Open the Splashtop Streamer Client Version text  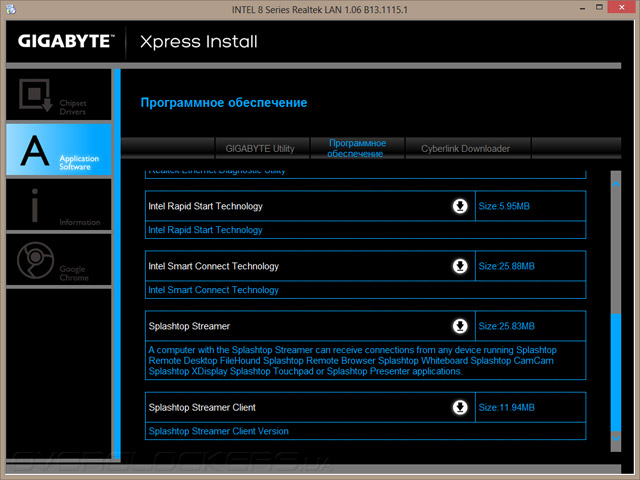(218, 431)
